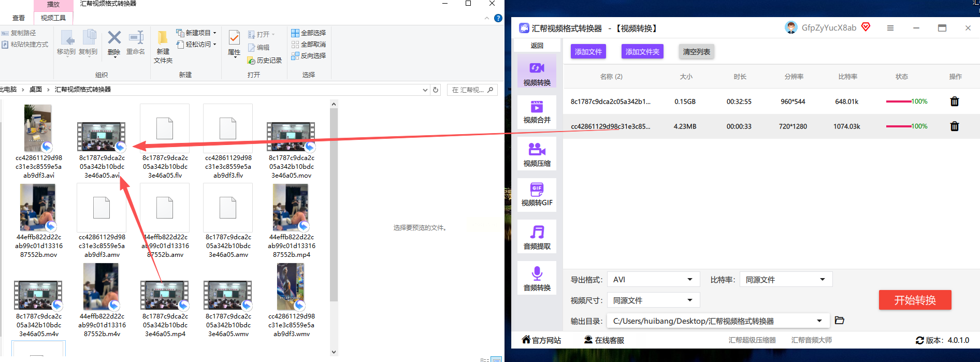
Task: Open the 比特率 同源文件 dropdown
Action: (786, 280)
